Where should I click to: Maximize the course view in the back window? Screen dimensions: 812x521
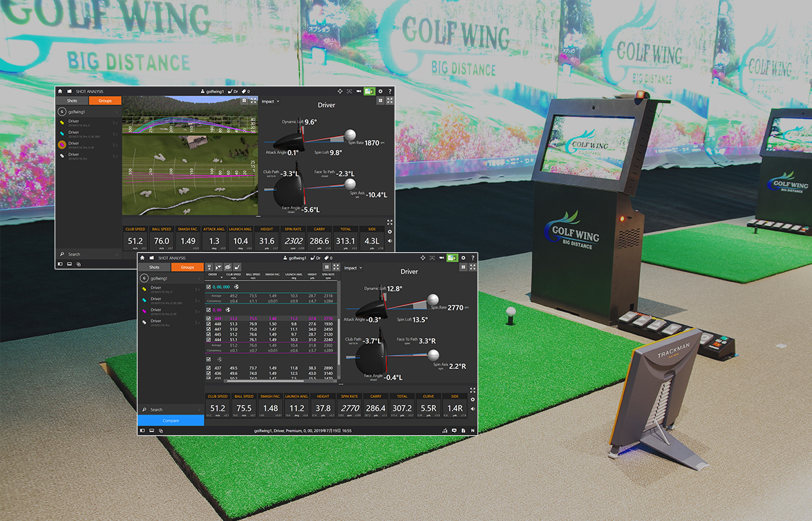253,101
